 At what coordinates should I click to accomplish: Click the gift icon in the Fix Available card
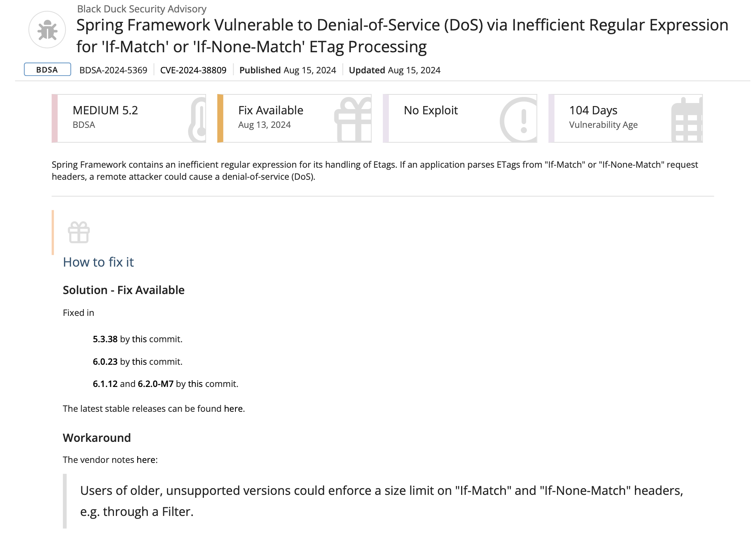click(353, 120)
